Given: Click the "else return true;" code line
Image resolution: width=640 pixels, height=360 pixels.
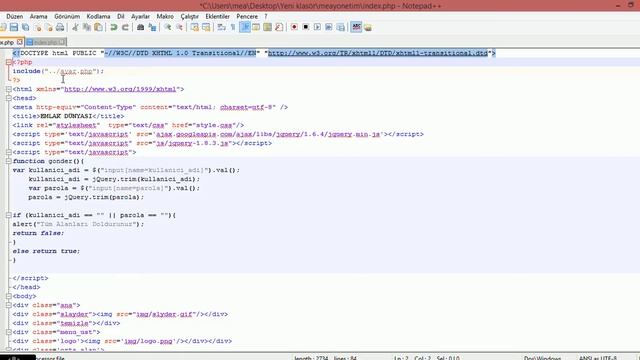Looking at the screenshot, I should [46, 251].
